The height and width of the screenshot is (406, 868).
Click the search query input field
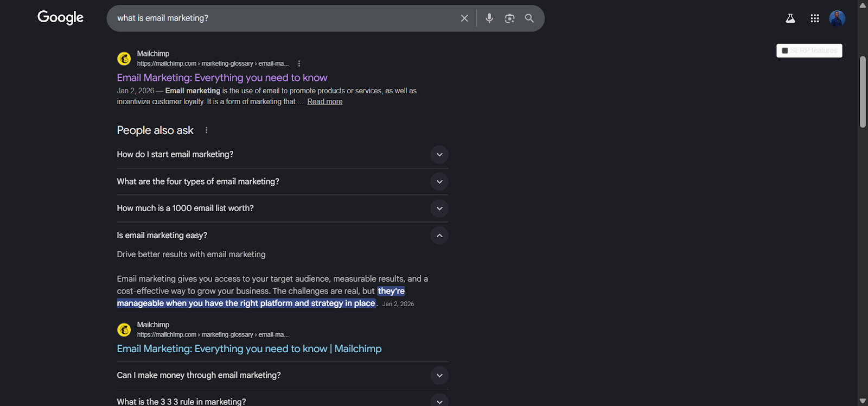282,18
